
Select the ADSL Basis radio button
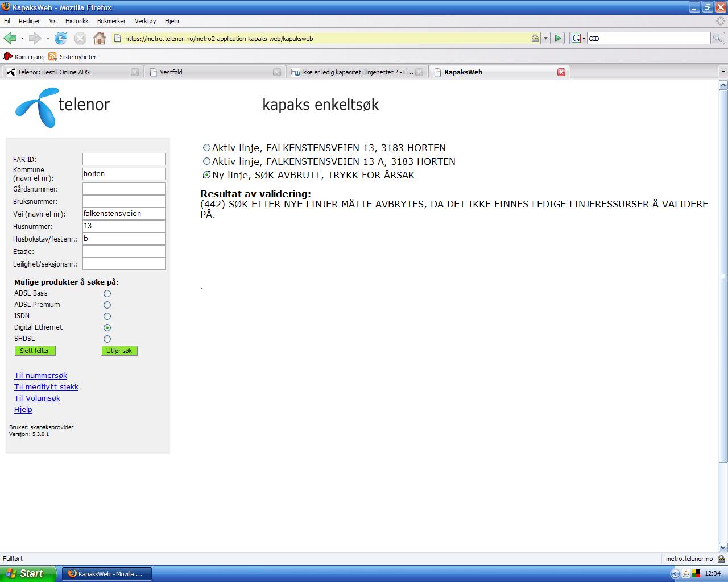pyautogui.click(x=107, y=294)
